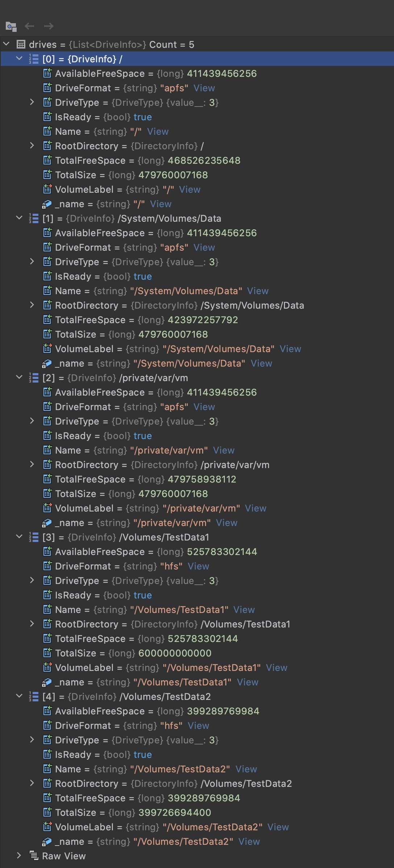Select AvailableFreeSpace 399289769984 row
The height and width of the screenshot is (868, 394).
[197, 711]
